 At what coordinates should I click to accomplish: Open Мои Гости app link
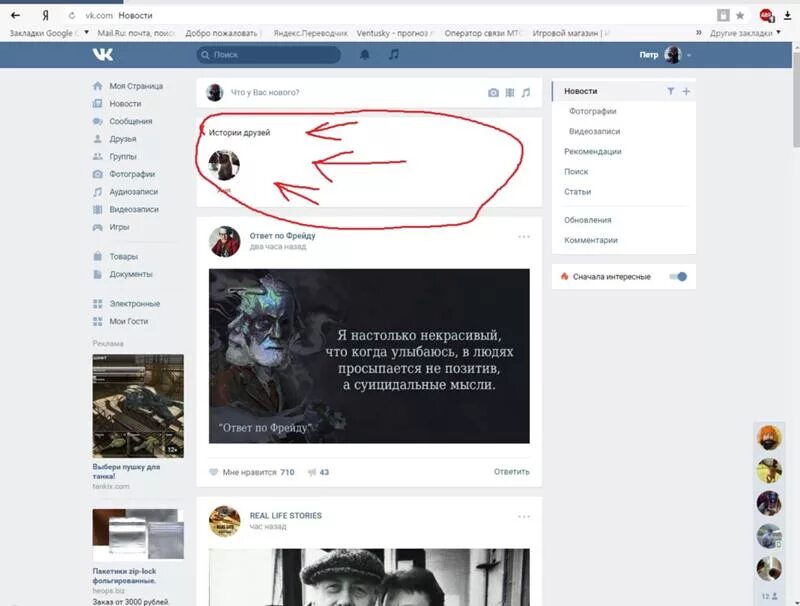pyautogui.click(x=129, y=321)
